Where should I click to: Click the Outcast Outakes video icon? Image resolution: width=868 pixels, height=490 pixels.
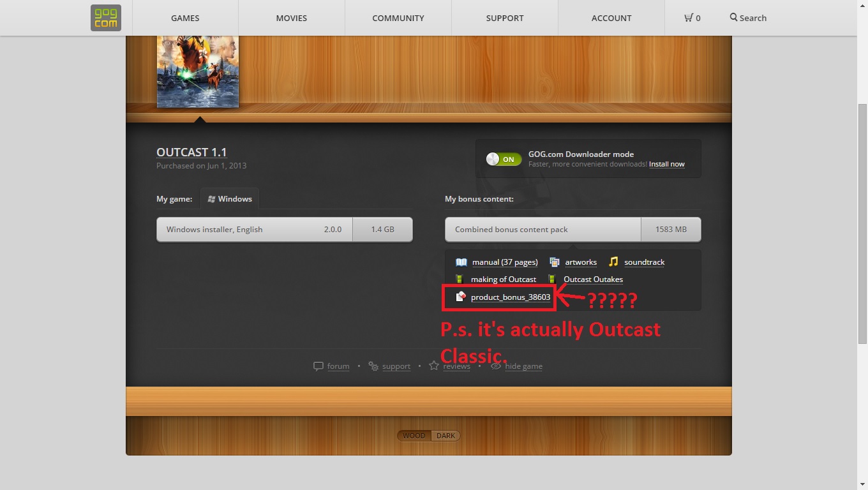[552, 279]
